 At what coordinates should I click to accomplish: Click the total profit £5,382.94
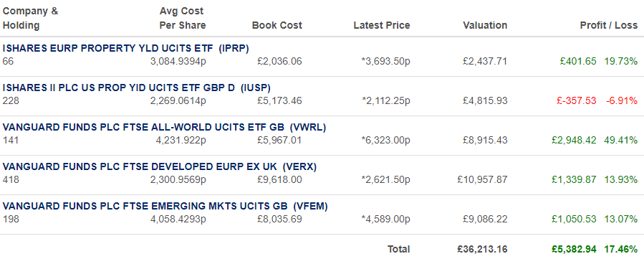574,249
